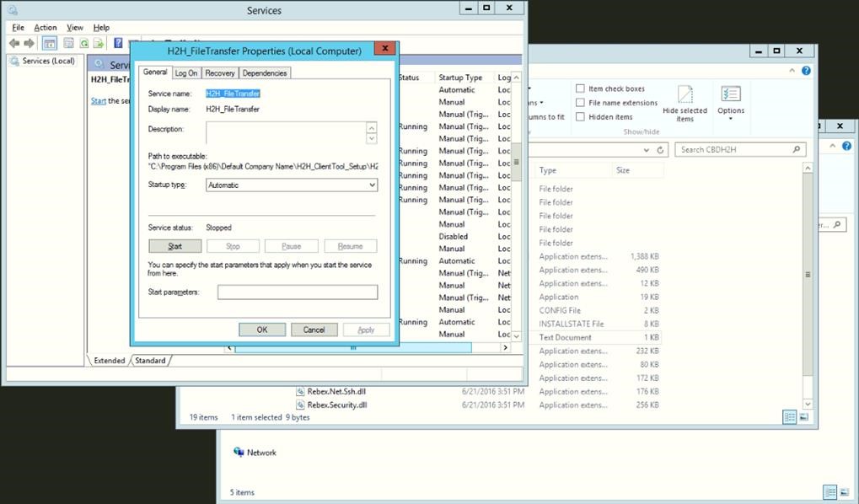Switch to the Log On tab

186,72
